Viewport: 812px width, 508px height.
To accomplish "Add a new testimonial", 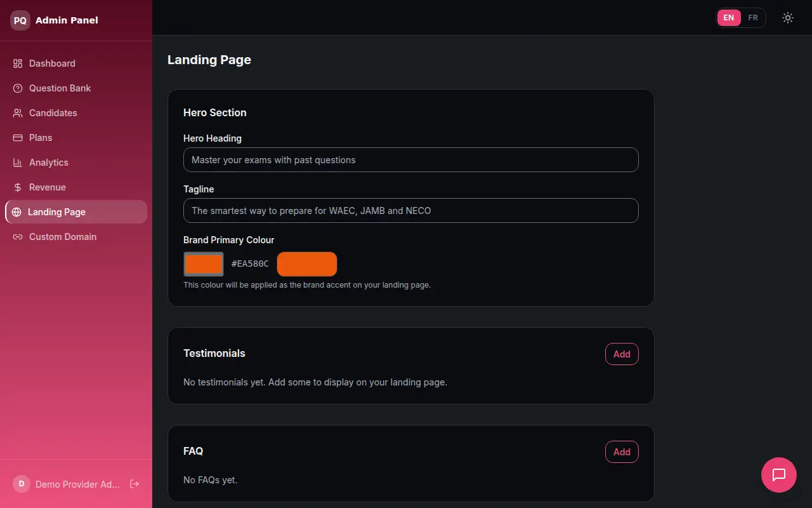I will tap(622, 354).
